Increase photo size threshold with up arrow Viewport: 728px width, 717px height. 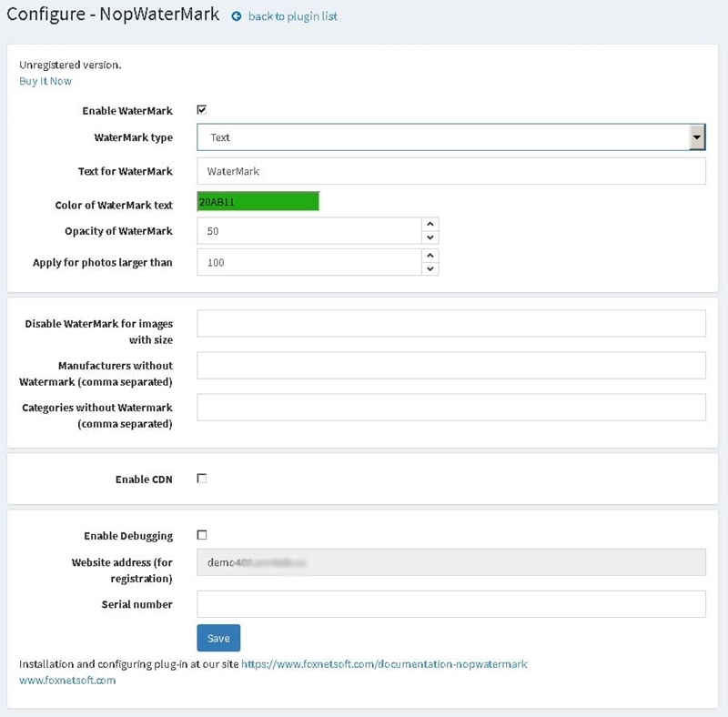pyautogui.click(x=430, y=256)
